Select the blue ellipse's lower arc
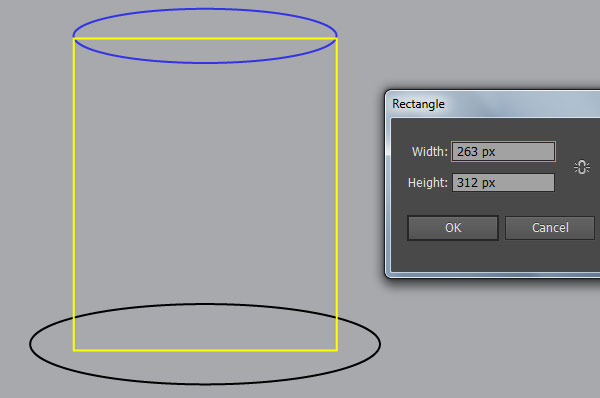Image resolution: width=600 pixels, height=398 pixels. click(x=205, y=62)
